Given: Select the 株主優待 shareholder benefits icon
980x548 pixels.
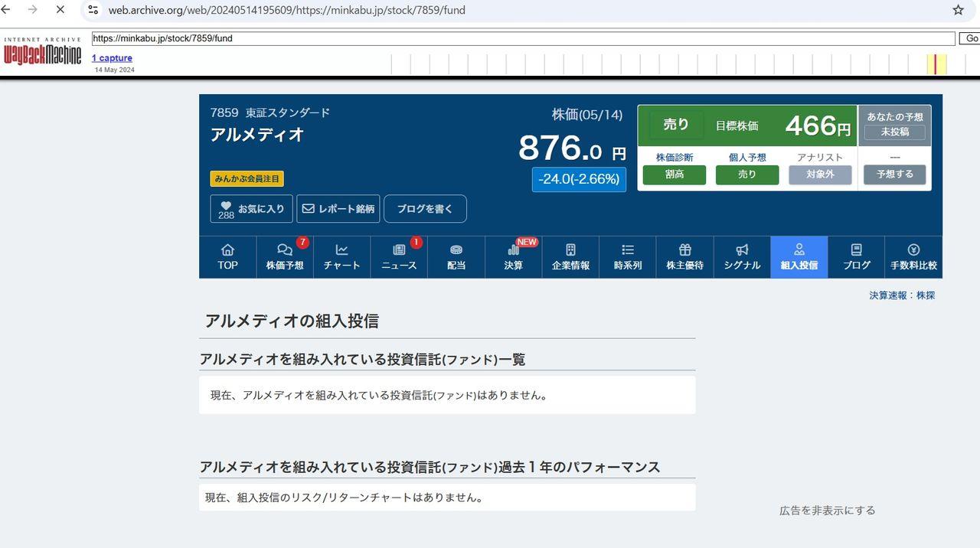Looking at the screenshot, I should click(x=684, y=256).
